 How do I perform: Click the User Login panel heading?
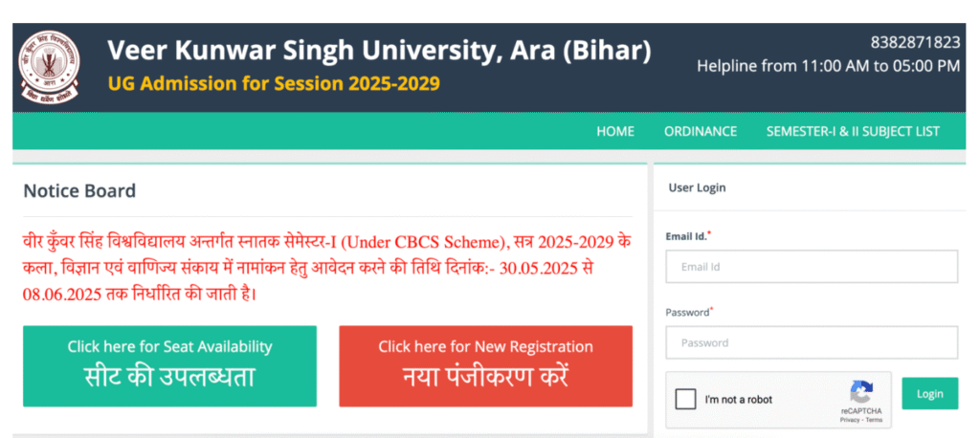pos(697,187)
